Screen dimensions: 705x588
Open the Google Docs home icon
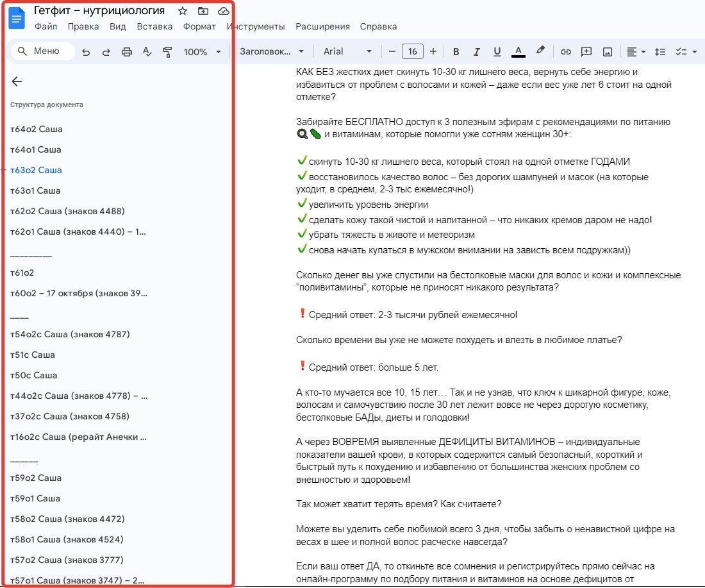(x=17, y=19)
